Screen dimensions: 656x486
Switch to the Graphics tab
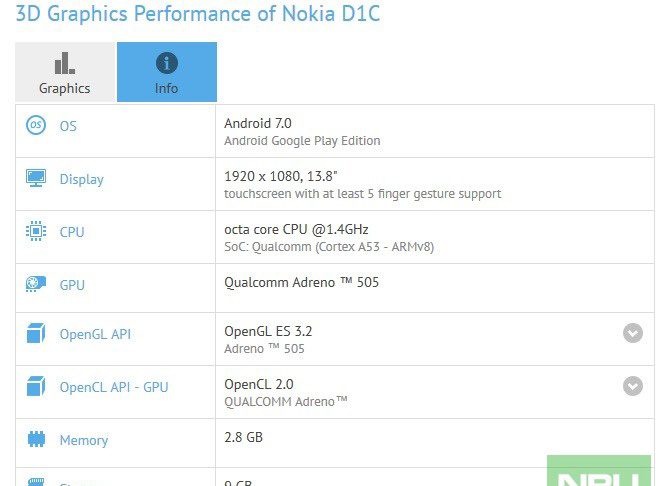click(65, 73)
